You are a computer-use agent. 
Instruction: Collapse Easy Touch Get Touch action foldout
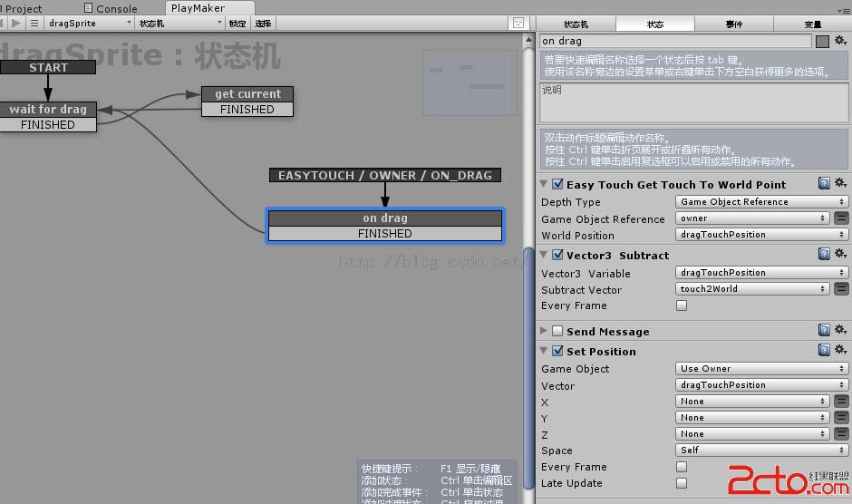pyautogui.click(x=543, y=184)
